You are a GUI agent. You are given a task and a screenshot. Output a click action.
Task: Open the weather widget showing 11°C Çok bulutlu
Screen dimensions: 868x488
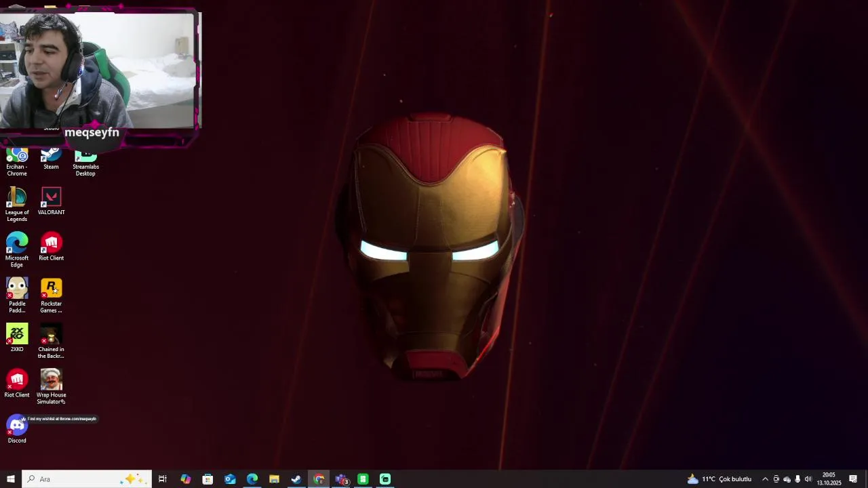point(719,479)
